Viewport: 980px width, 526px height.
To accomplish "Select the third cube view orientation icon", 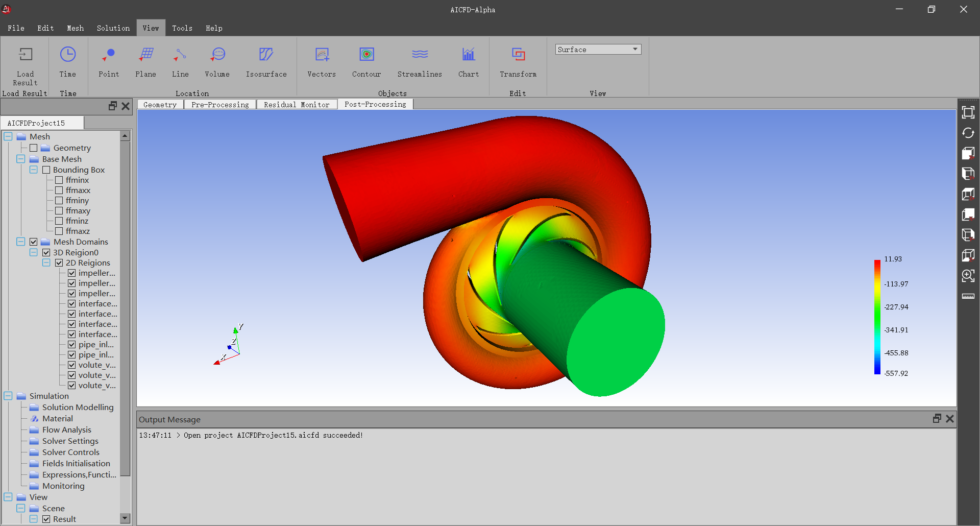I will point(968,194).
